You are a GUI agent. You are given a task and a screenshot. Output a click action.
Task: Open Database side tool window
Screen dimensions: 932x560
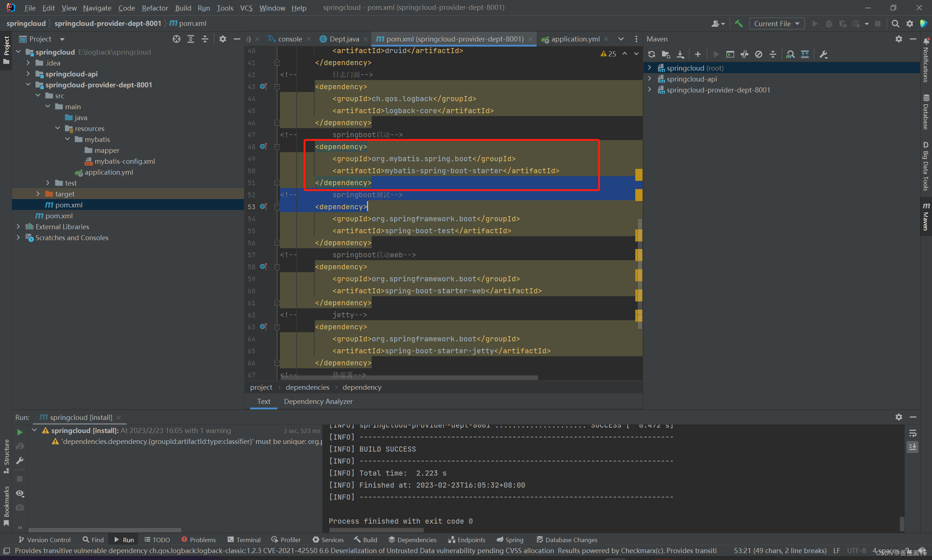click(x=926, y=112)
